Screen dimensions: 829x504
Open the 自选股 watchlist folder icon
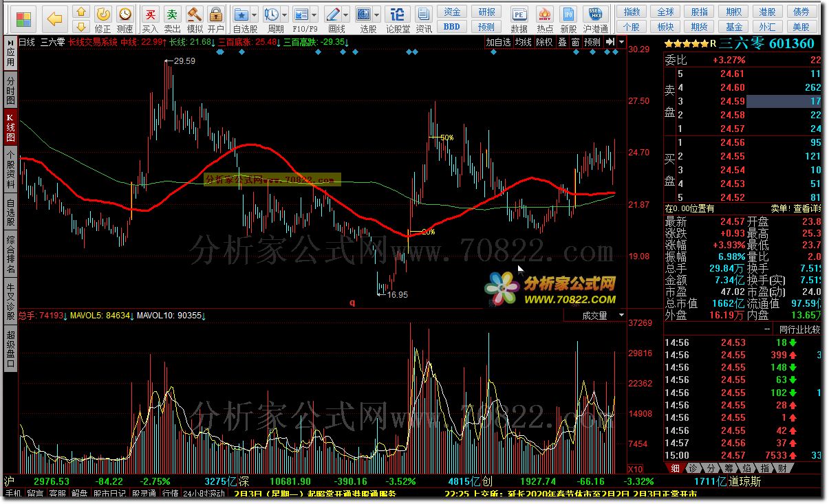pyautogui.click(x=241, y=14)
